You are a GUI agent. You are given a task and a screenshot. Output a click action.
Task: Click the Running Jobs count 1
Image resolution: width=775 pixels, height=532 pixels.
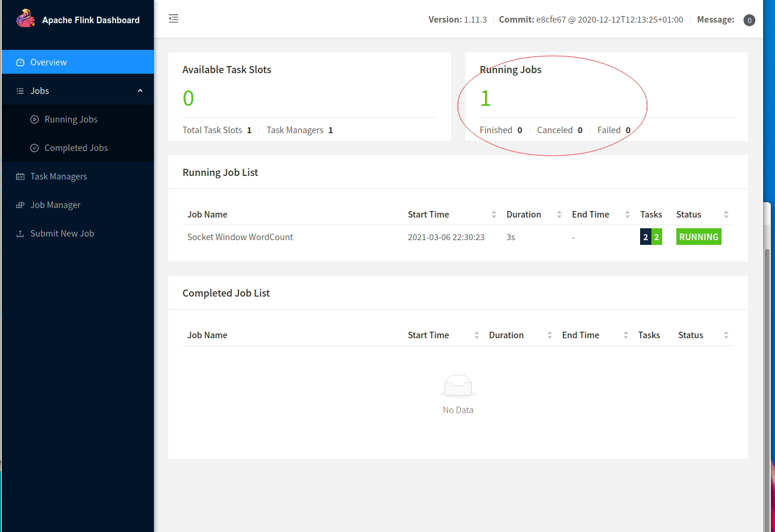pyautogui.click(x=486, y=98)
